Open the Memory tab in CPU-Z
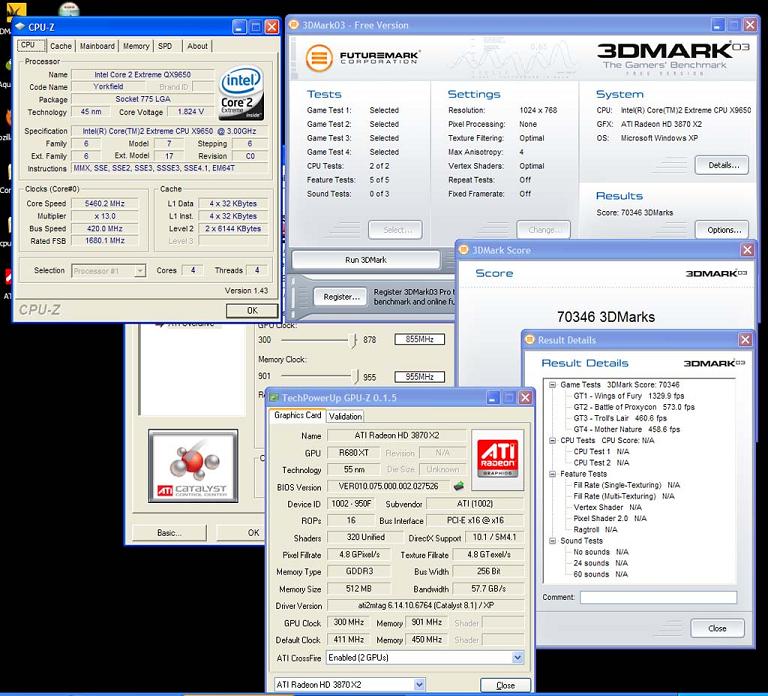Viewport: 768px width, 696px height. point(136,46)
